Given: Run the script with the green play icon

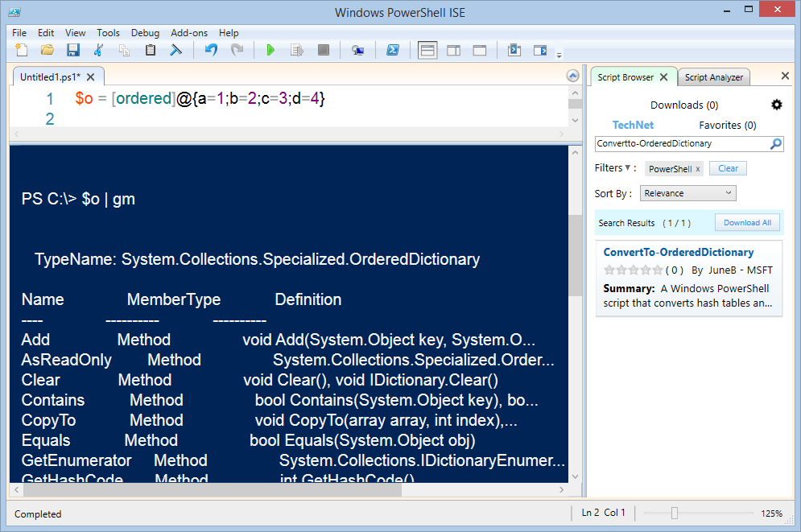Looking at the screenshot, I should [x=270, y=50].
